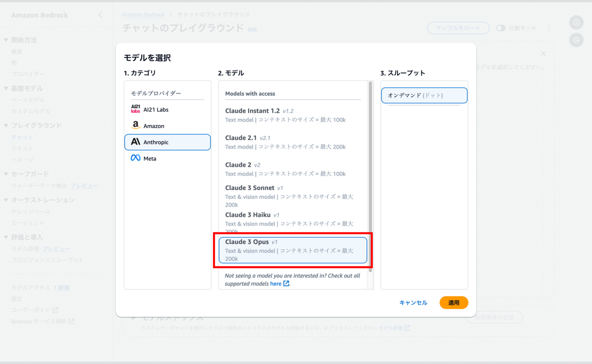
Task: Collapse the Amazon Bedrock sidebar
Action: point(100,15)
